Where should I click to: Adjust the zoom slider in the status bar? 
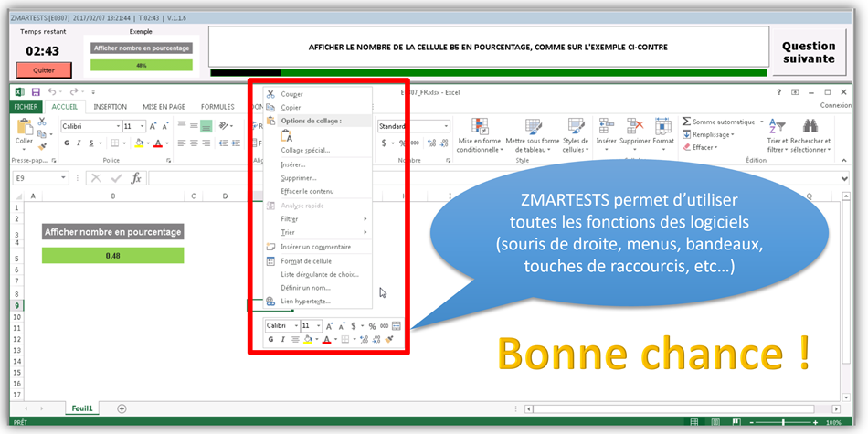(x=783, y=423)
